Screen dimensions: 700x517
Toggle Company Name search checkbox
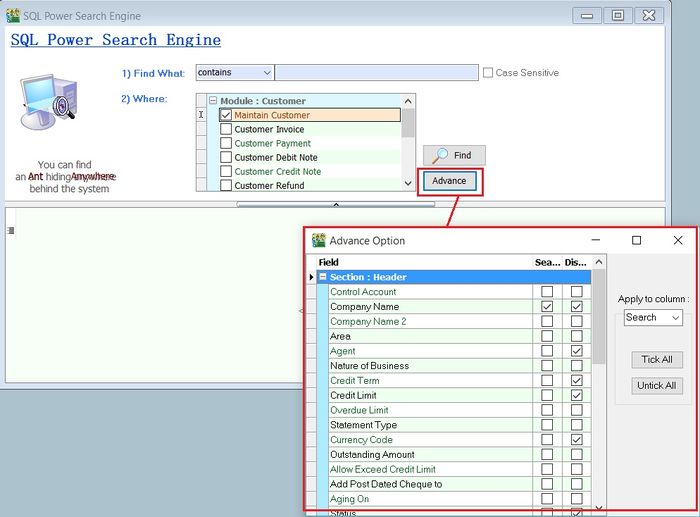tap(546, 307)
